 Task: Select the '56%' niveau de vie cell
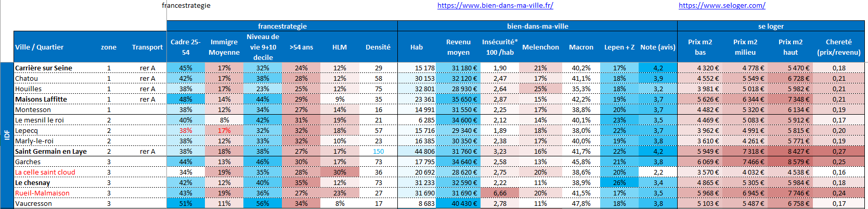(x=263, y=203)
